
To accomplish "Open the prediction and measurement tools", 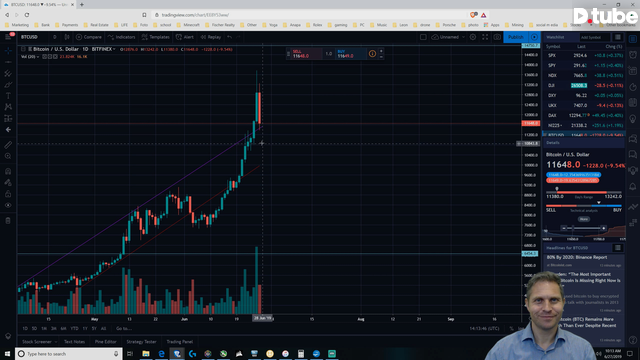I will point(8,118).
